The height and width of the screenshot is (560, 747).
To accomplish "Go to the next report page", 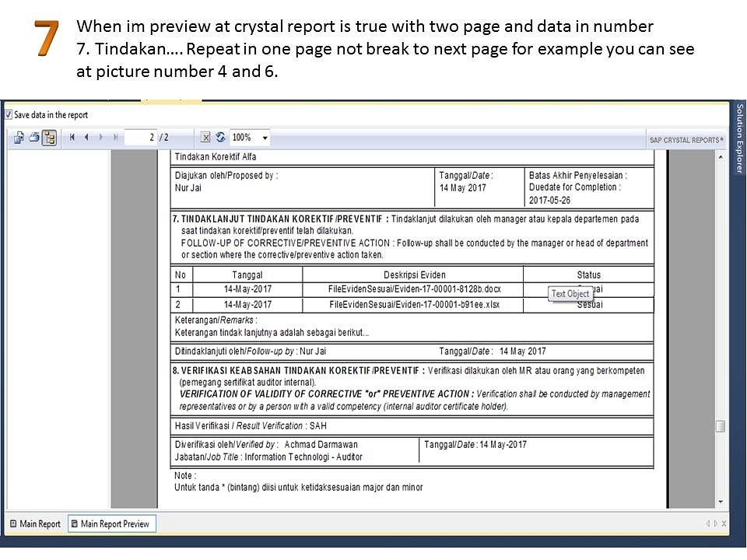I will pyautogui.click(x=101, y=138).
